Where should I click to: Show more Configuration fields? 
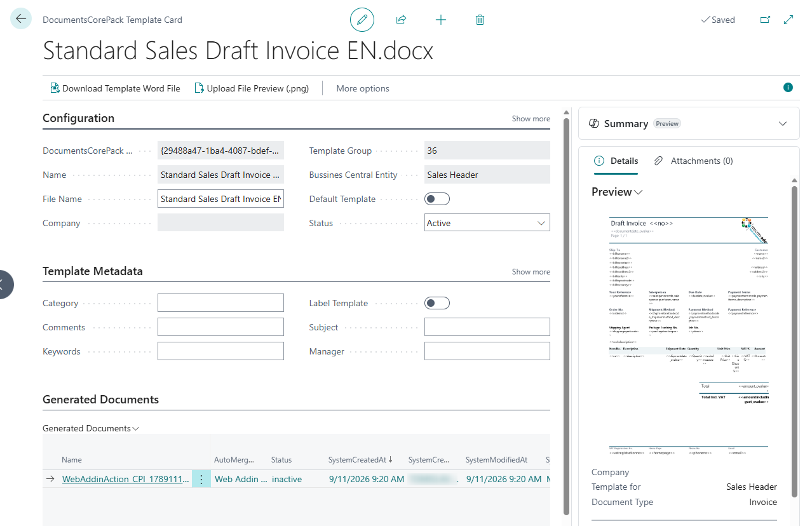click(x=531, y=119)
